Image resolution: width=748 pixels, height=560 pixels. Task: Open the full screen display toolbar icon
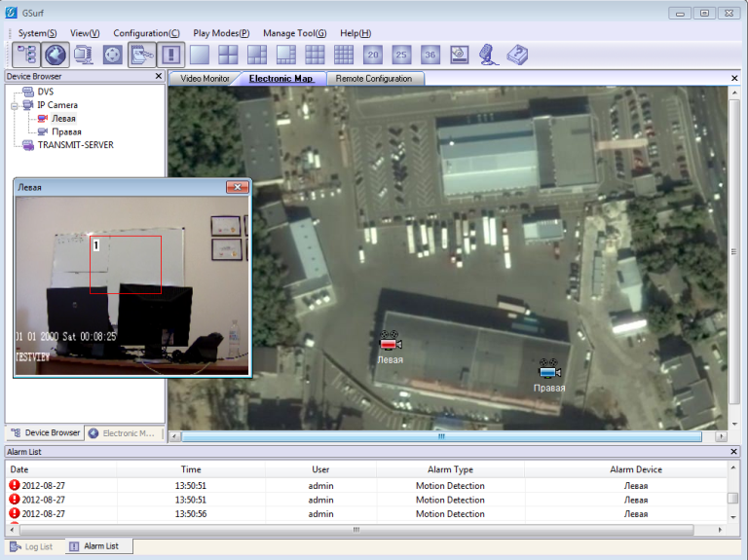459,55
